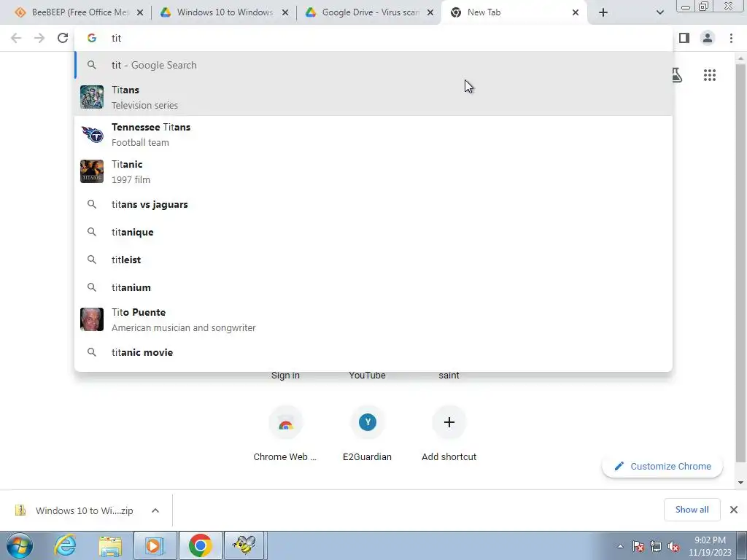
Task: Click Show all downloads button
Action: (692, 510)
